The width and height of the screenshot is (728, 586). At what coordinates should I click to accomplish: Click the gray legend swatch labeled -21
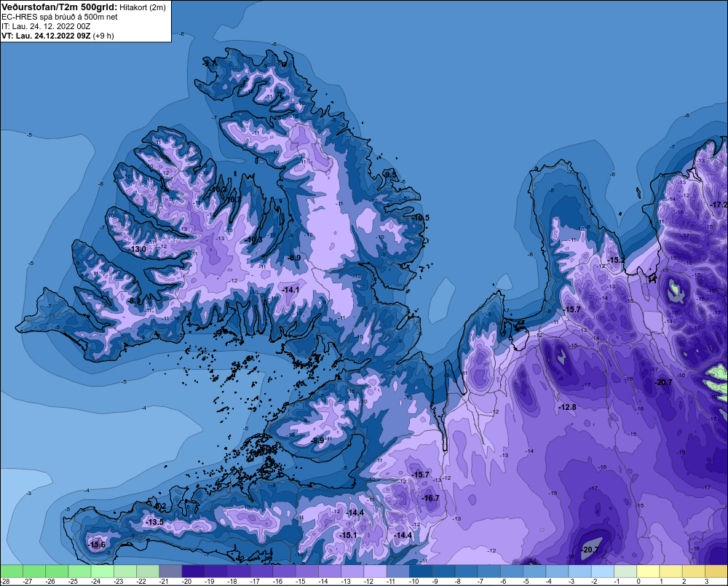[170, 571]
